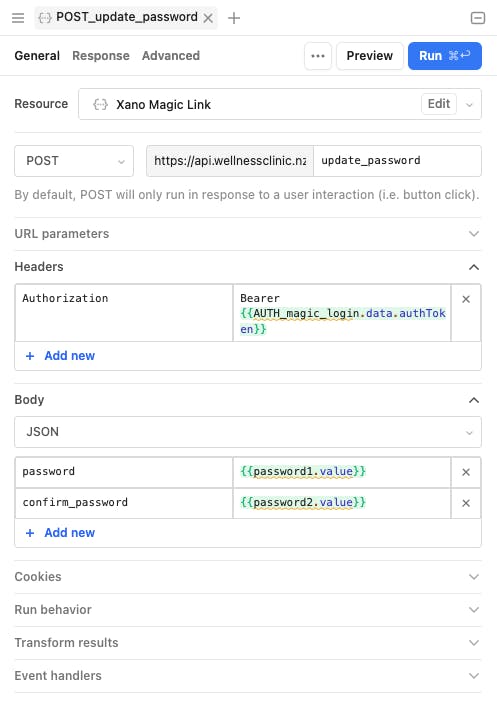Click the Preview button

coord(369,56)
